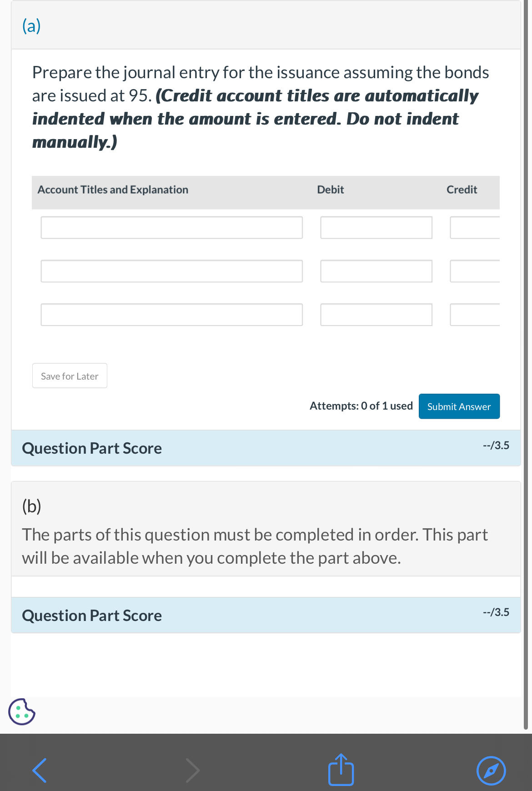Select second row account title field
The height and width of the screenshot is (791, 532).
(171, 271)
